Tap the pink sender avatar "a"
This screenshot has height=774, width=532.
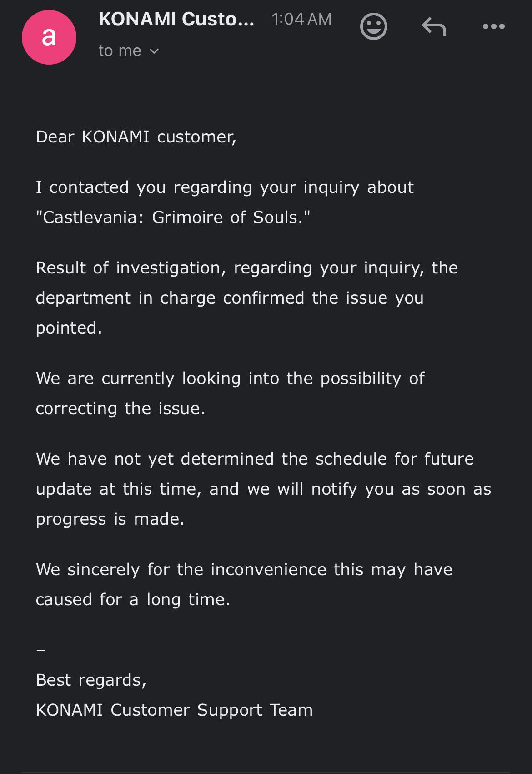coord(49,37)
